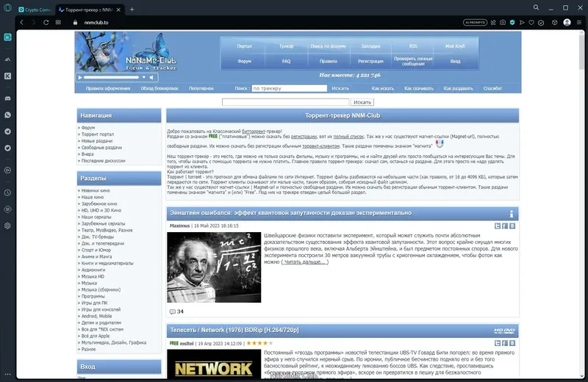Expand the radio player dropdown arrow
588x382 pixels.
point(143,78)
